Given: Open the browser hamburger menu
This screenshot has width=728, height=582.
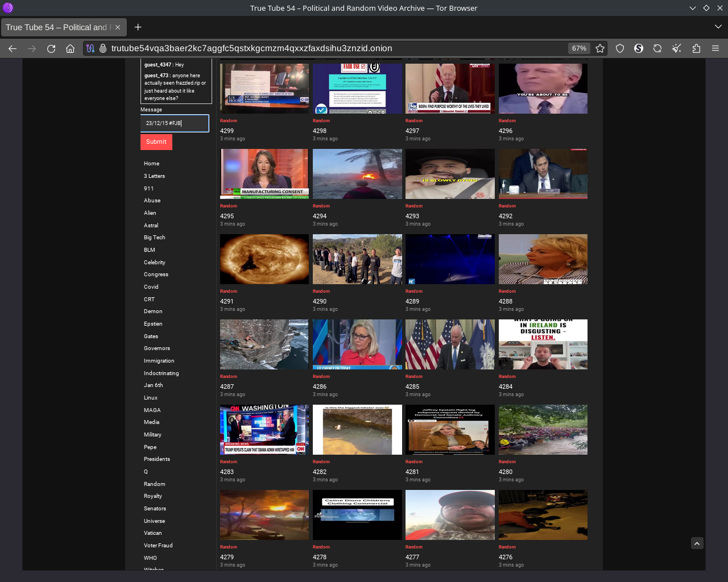Looking at the screenshot, I should coord(715,48).
